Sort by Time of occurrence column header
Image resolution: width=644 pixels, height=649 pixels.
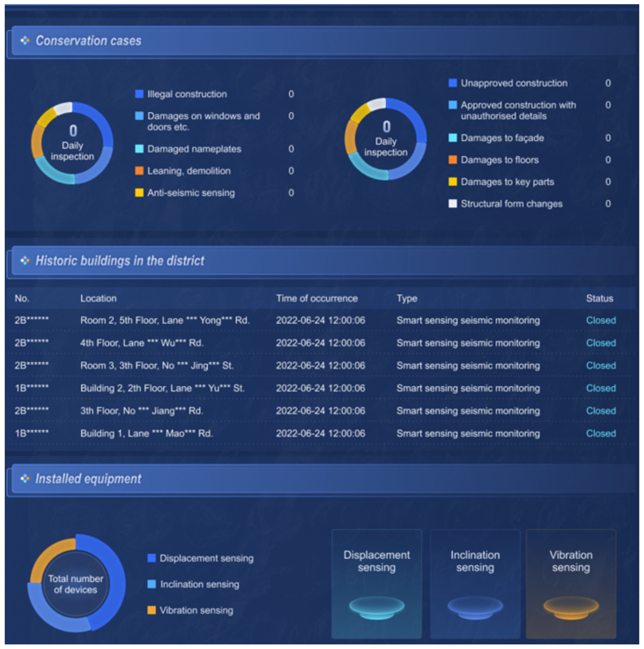pyautogui.click(x=317, y=298)
